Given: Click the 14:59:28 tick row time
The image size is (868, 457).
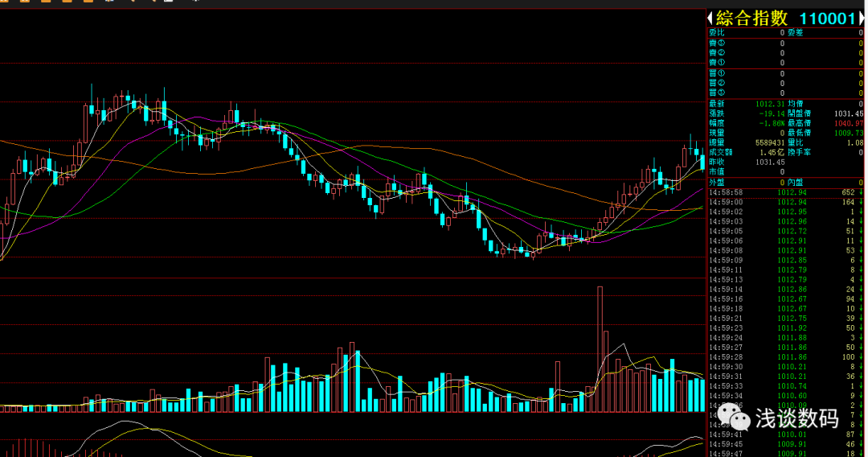Looking at the screenshot, I should tap(726, 357).
